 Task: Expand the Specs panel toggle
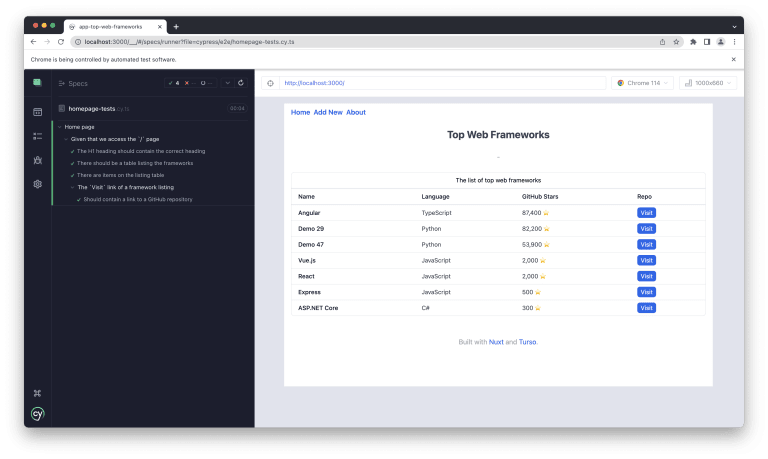click(62, 83)
